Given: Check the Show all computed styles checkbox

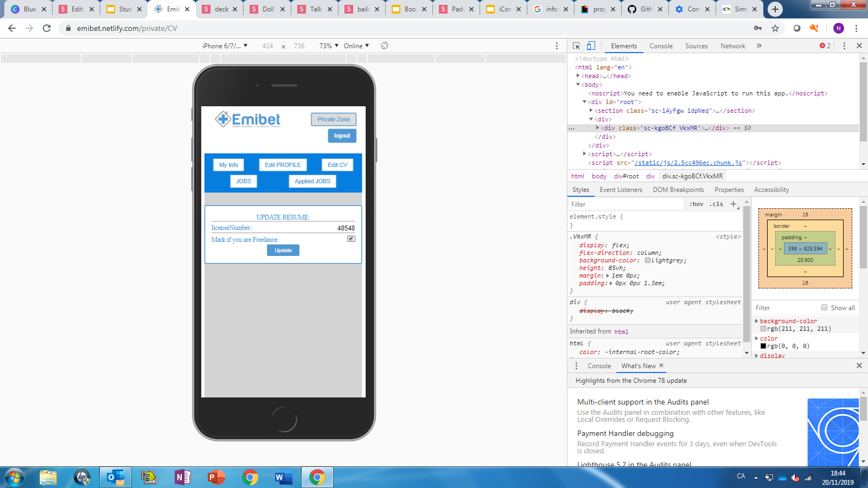Looking at the screenshot, I should pyautogui.click(x=825, y=307).
